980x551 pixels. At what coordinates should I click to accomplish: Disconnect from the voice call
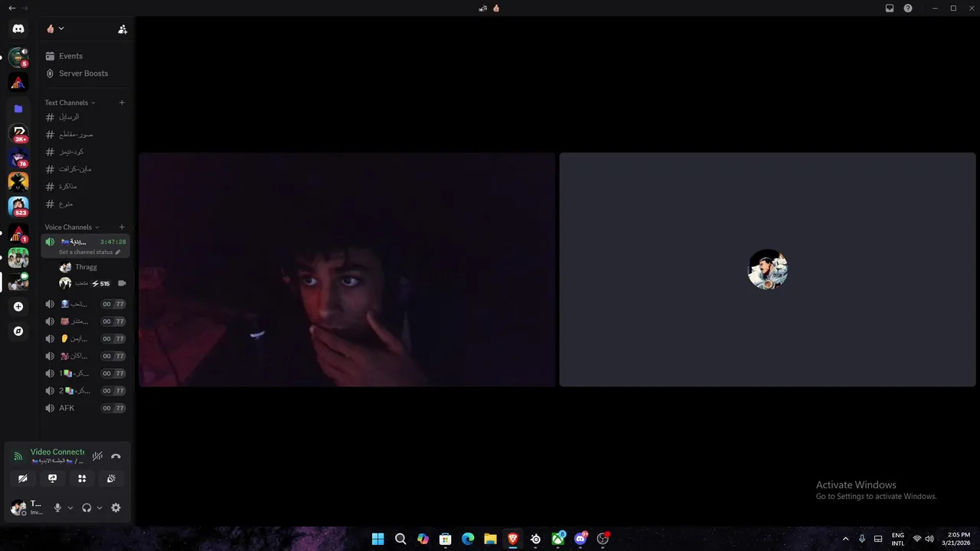click(x=116, y=456)
